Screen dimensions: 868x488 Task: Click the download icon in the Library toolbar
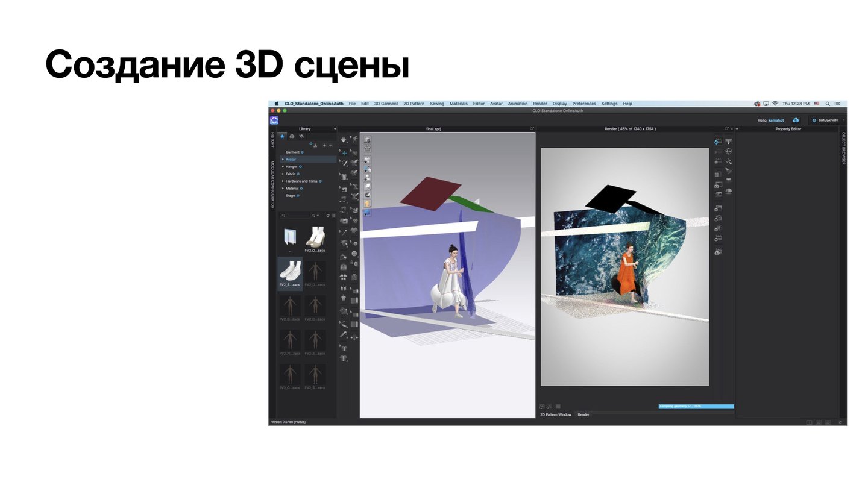tap(315, 145)
